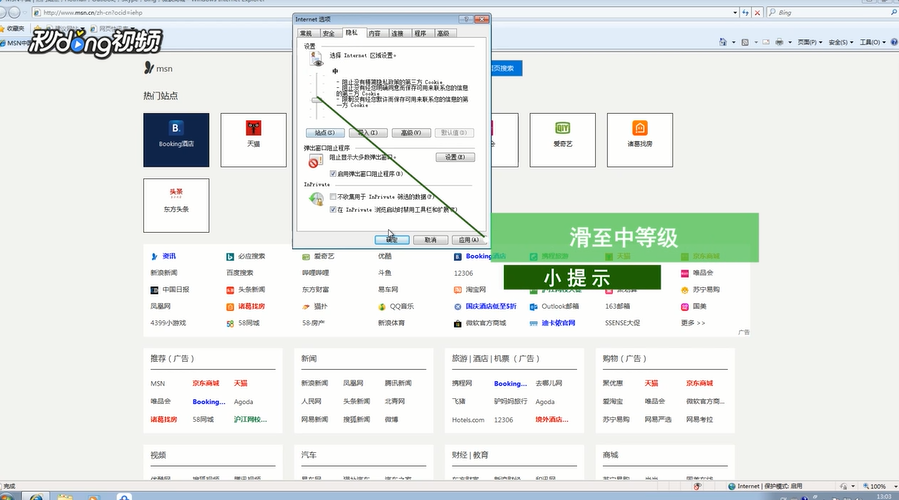The height and width of the screenshot is (500, 899).
Task: Switch to the 程序 tab in Internet 选项
Action: click(420, 33)
